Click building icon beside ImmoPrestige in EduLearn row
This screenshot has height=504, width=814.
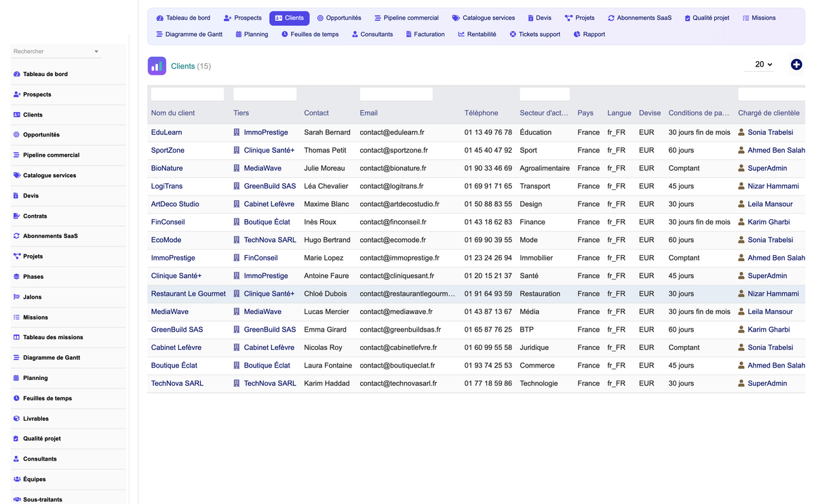237,132
